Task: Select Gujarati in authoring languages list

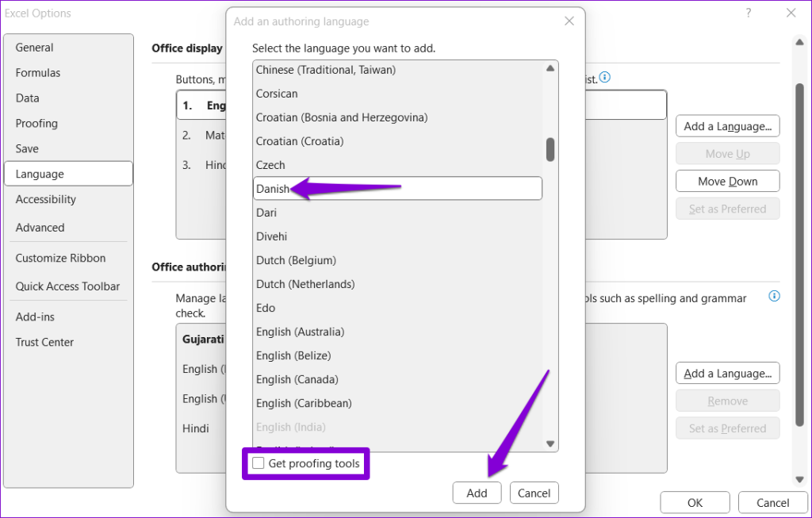Action: coord(202,340)
